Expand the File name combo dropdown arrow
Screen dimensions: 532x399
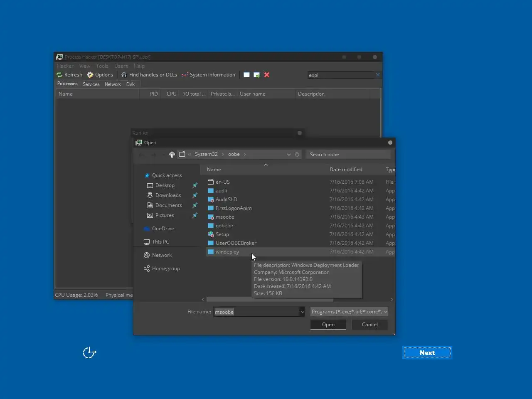[x=302, y=312]
